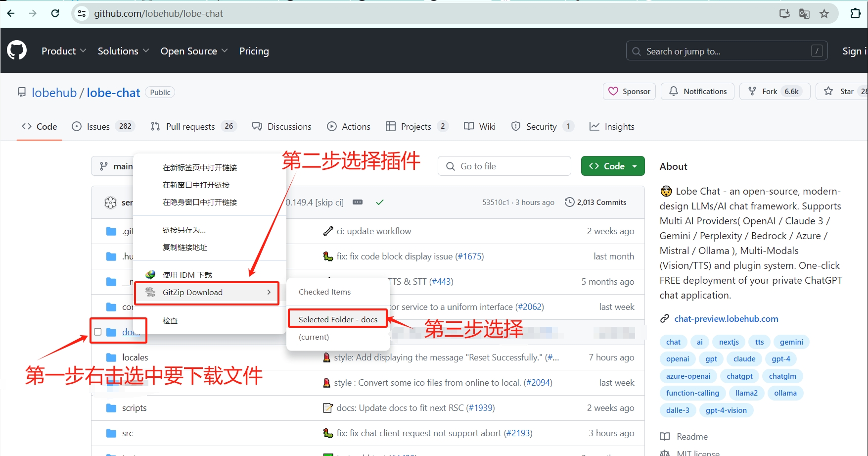The image size is (868, 456).
Task: Open the green Code dropdown
Action: tap(613, 166)
